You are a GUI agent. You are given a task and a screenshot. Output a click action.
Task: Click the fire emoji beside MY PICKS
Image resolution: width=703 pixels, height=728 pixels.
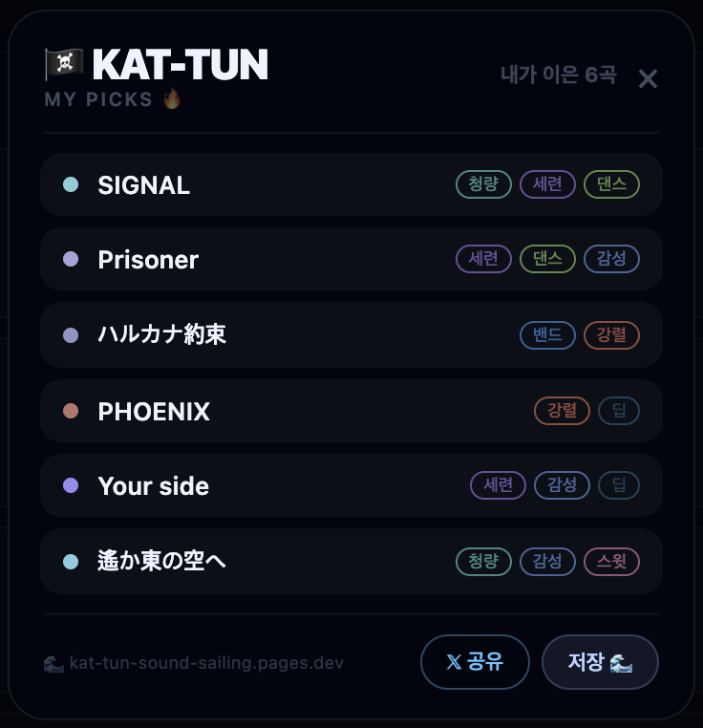click(x=172, y=99)
